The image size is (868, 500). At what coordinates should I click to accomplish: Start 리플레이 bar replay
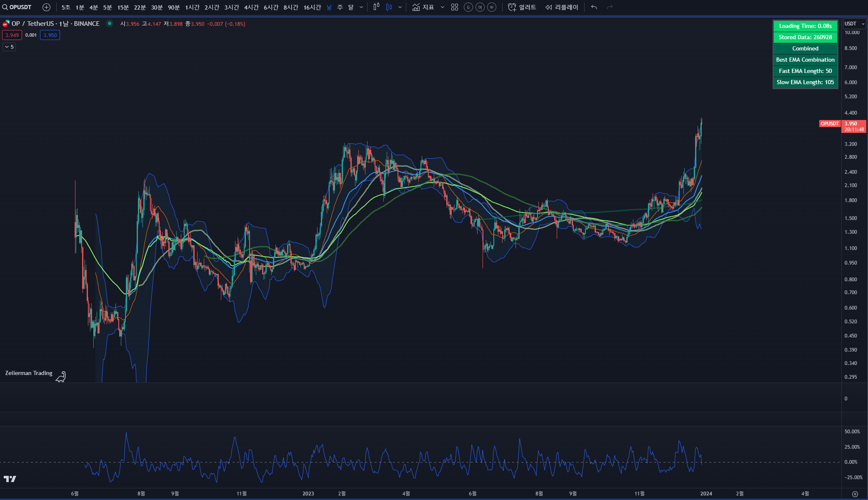point(562,7)
